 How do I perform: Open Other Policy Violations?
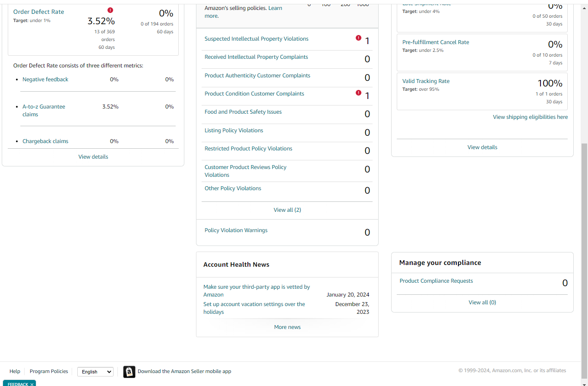(x=233, y=188)
